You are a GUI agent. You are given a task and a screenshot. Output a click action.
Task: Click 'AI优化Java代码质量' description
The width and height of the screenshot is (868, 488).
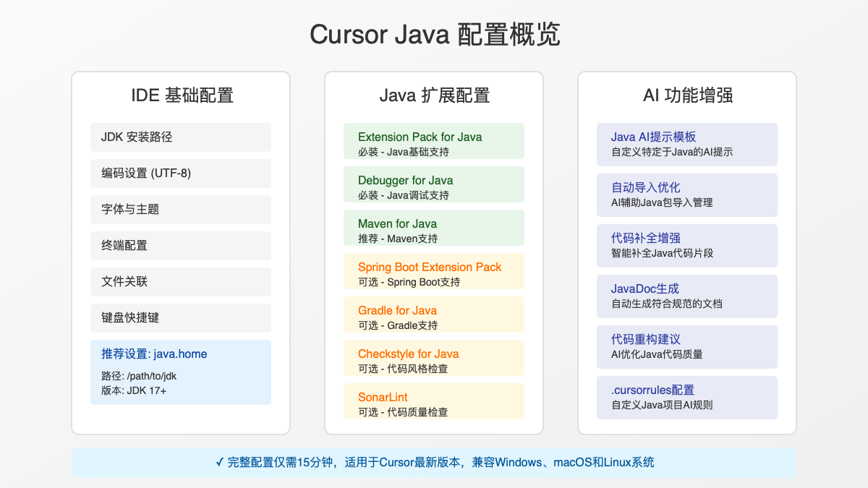pyautogui.click(x=657, y=354)
